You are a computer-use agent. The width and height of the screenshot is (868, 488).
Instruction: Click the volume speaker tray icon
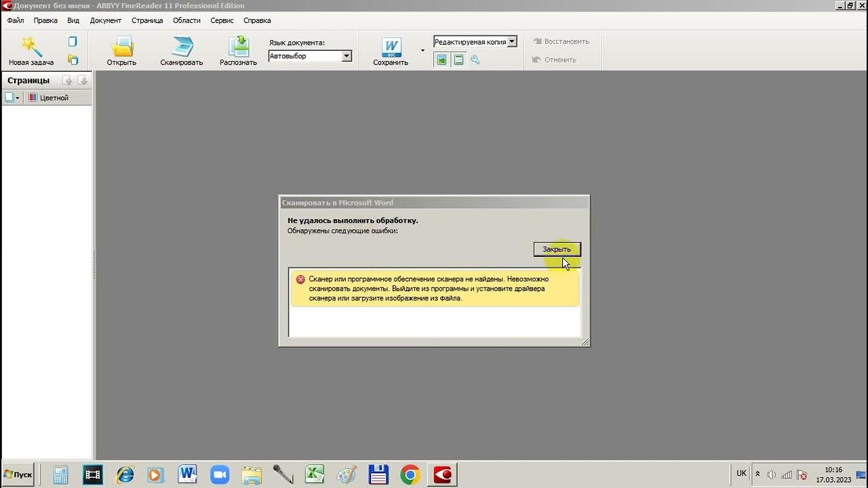tap(772, 474)
